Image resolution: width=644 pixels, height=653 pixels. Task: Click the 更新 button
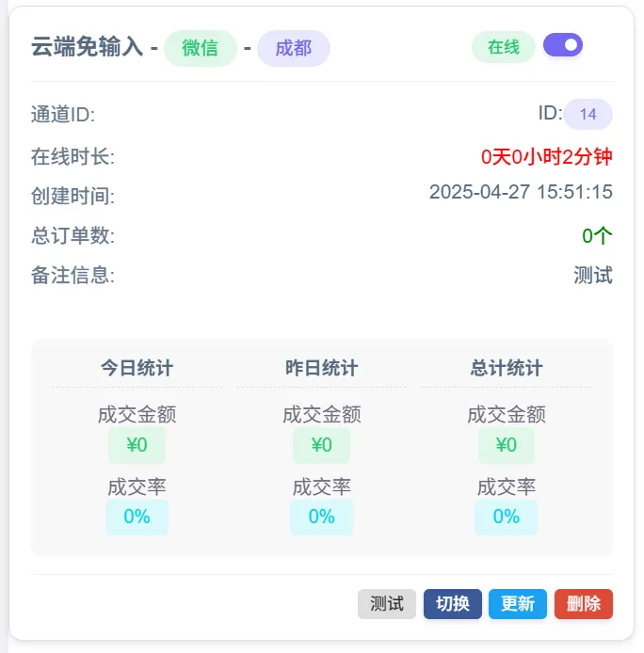coord(518,604)
